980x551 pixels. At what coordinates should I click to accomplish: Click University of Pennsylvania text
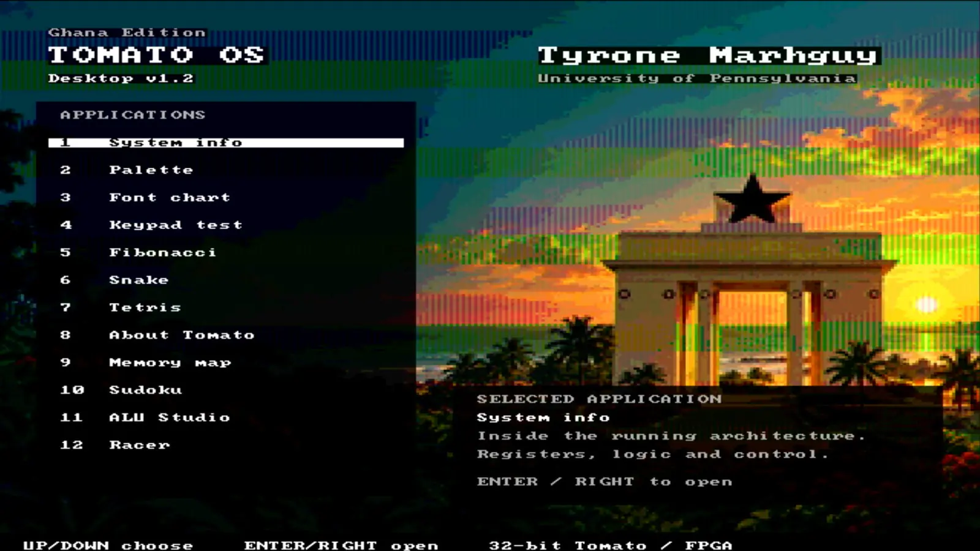point(697,78)
